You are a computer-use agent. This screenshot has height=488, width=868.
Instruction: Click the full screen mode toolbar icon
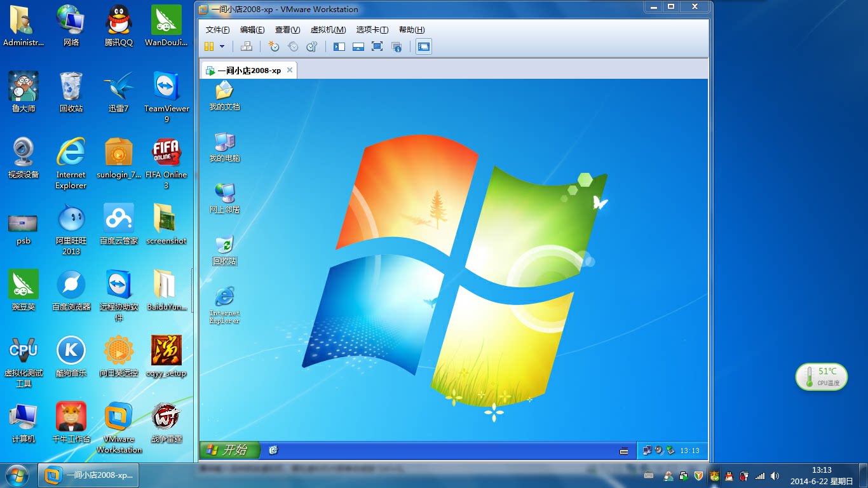[x=377, y=46]
